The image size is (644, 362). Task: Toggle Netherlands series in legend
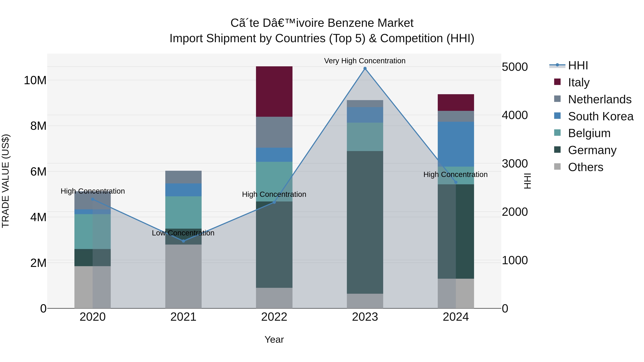(593, 99)
